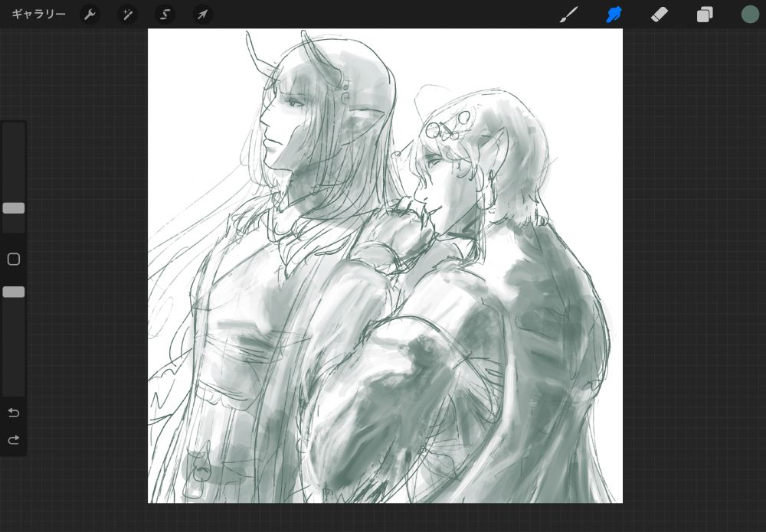This screenshot has height=532, width=766.
Task: Adjust the brush size slider handle
Action: click(14, 208)
